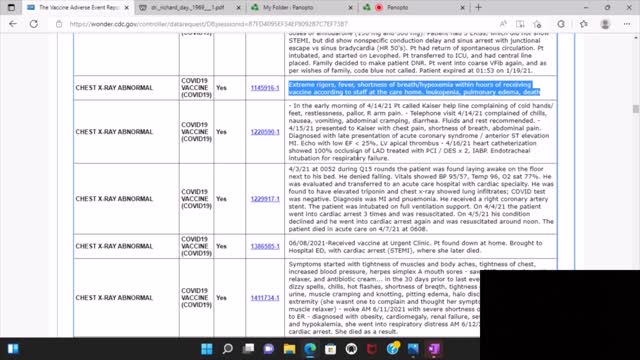
Task: Open the Settings and more ellipsis menu
Action: click(627, 24)
